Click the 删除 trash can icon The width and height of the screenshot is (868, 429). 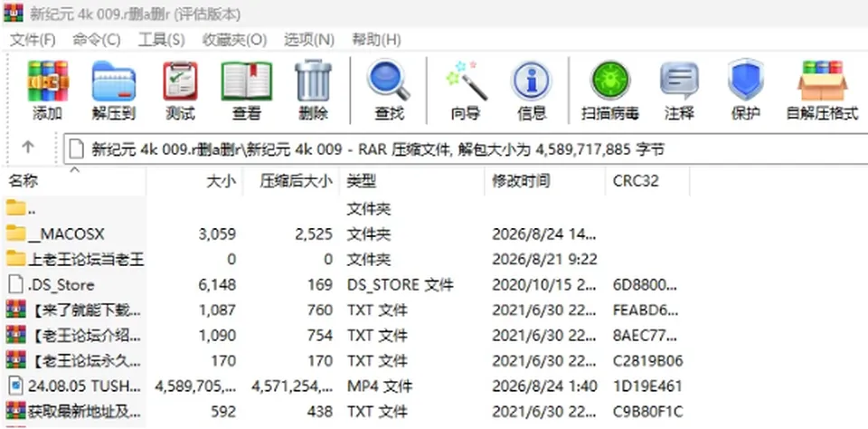click(314, 81)
